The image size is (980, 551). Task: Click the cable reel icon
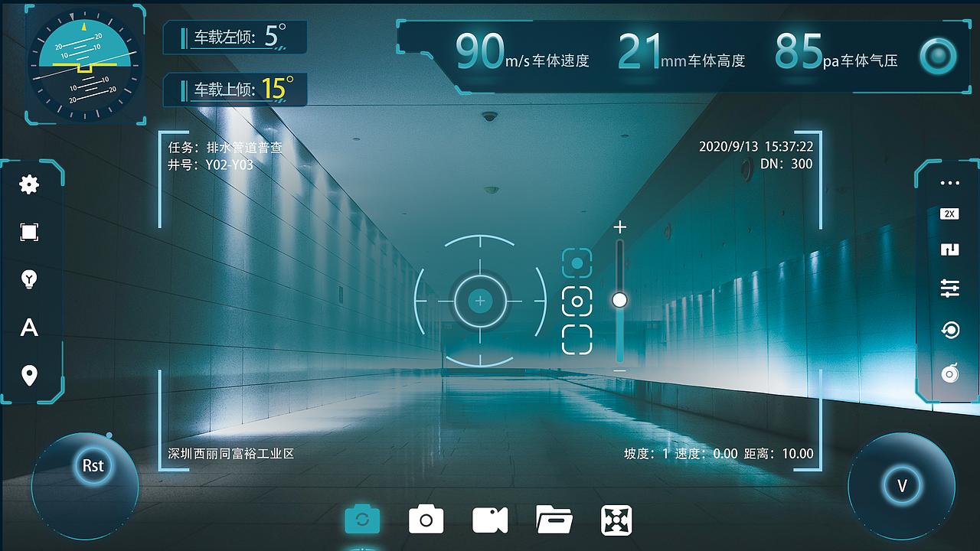[x=949, y=374]
